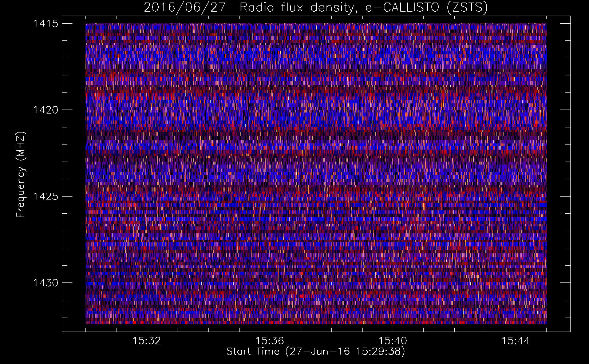The height and width of the screenshot is (364, 589).
Task: Click the "Frequency (MHZ)" axis label
Action: point(21,174)
